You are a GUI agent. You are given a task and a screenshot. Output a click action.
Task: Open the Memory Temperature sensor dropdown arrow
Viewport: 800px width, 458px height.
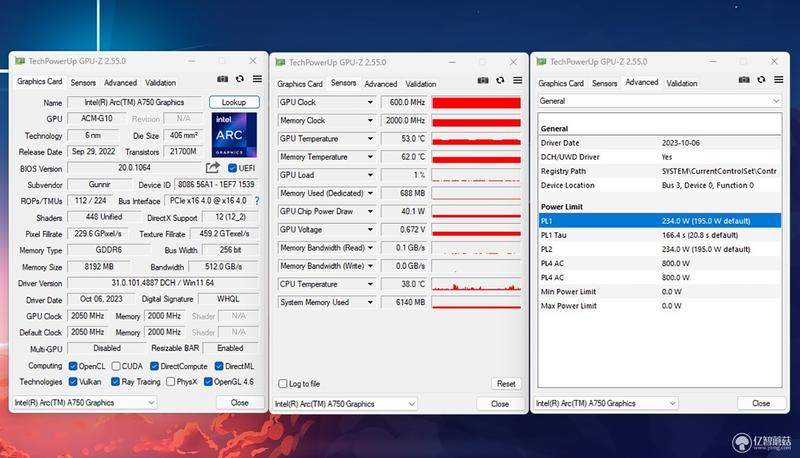[370, 157]
